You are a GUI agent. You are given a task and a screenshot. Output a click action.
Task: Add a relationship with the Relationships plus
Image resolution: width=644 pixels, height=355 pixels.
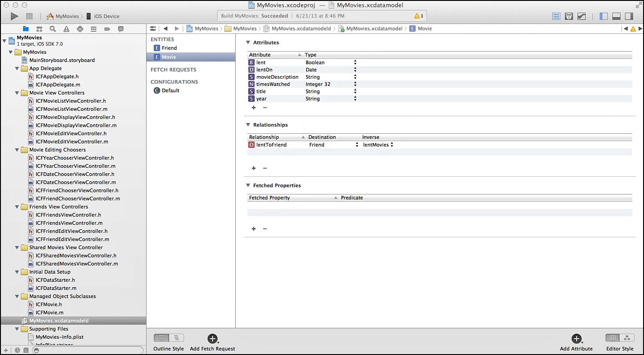tap(254, 168)
